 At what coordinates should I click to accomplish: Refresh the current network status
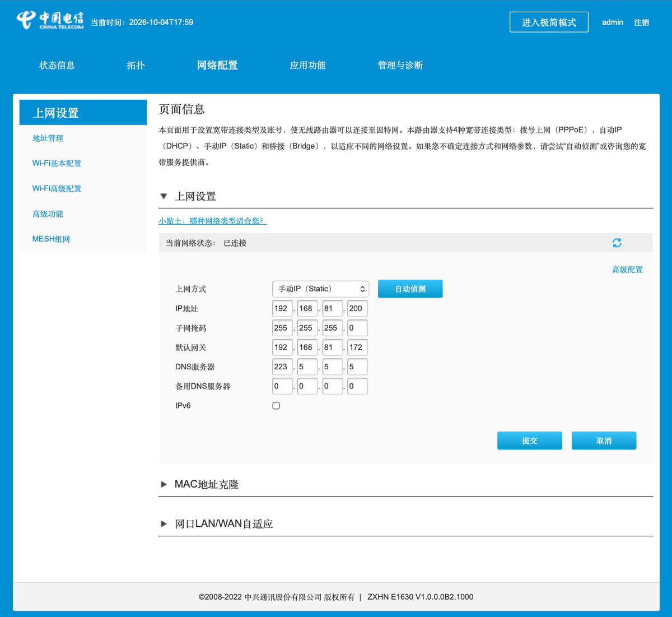click(617, 243)
